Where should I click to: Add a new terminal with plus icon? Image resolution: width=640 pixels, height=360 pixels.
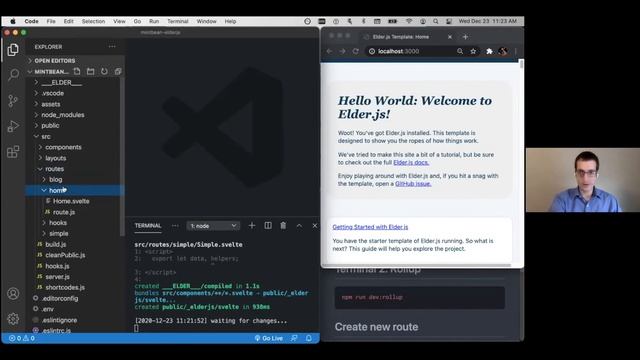pos(252,225)
